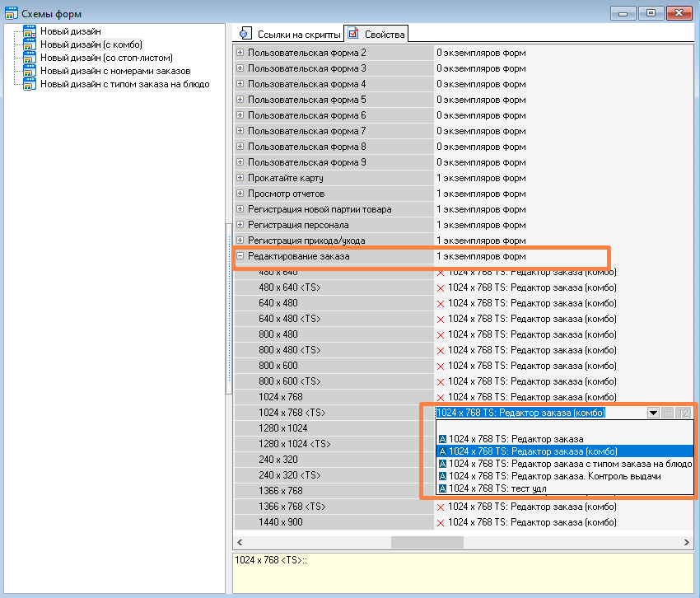Click the 'Схемы форм' window title icon

tap(11, 12)
